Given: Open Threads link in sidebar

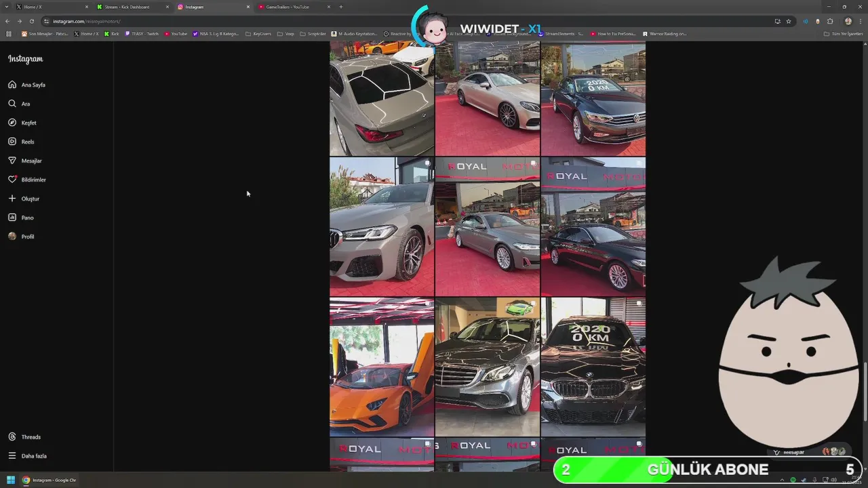Looking at the screenshot, I should (x=24, y=437).
